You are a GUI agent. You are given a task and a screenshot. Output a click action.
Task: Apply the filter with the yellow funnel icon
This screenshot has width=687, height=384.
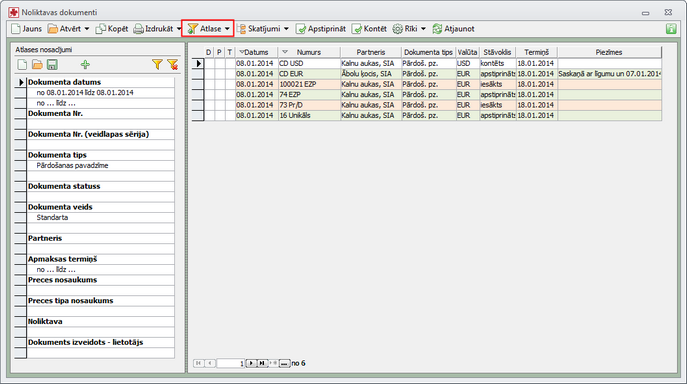click(157, 65)
